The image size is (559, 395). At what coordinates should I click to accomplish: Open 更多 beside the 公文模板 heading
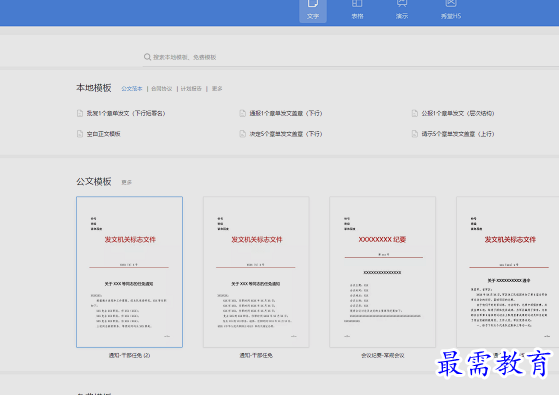tap(126, 182)
